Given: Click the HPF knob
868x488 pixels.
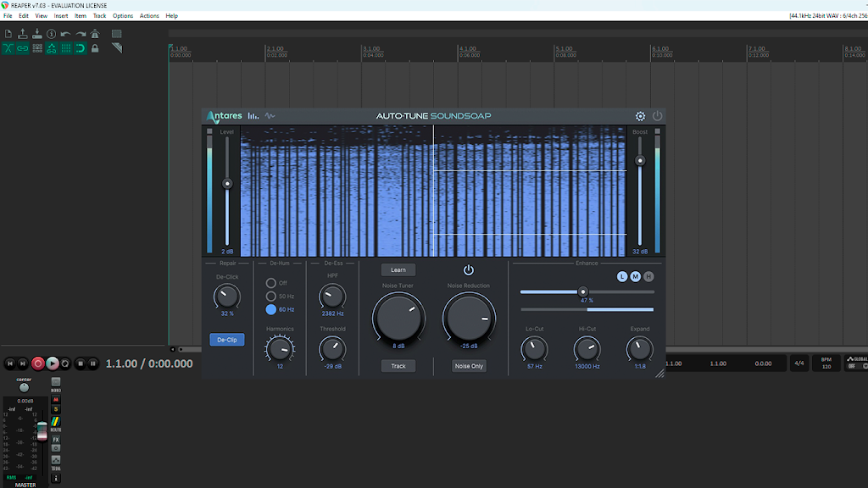Looking at the screenshot, I should click(x=332, y=297).
